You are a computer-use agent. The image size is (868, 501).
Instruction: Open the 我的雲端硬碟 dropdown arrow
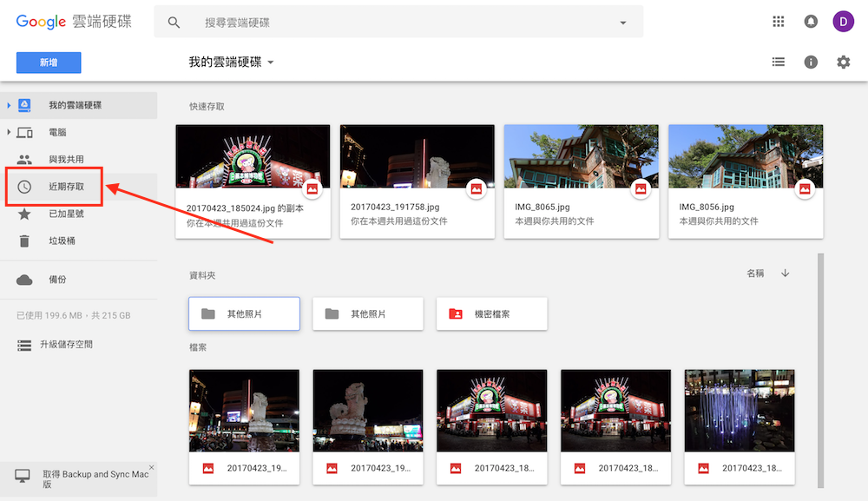(x=270, y=62)
